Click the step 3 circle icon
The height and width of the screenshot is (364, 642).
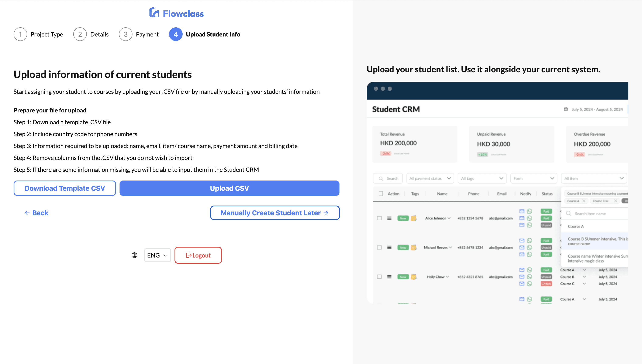tap(125, 34)
